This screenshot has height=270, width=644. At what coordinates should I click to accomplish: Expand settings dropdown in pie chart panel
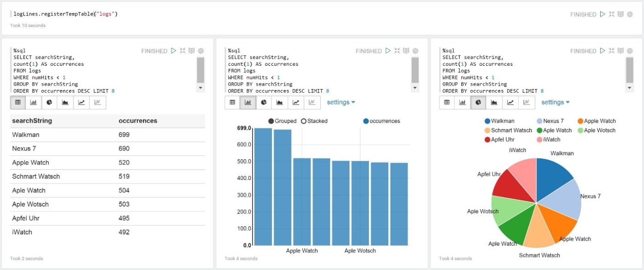pos(555,102)
